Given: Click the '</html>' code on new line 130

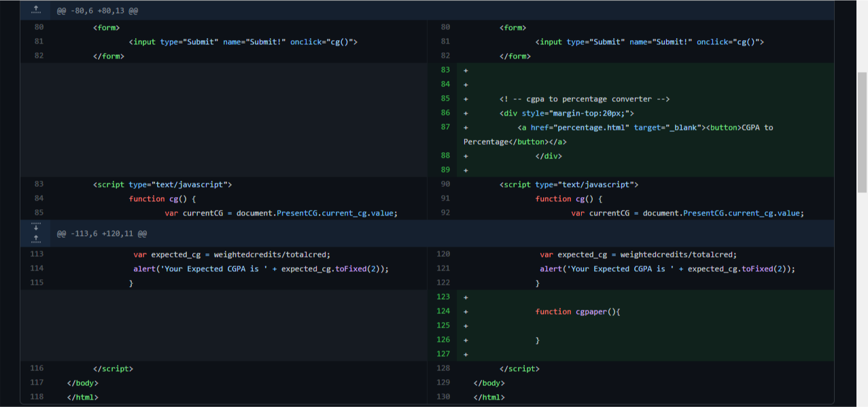Looking at the screenshot, I should pos(489,397).
